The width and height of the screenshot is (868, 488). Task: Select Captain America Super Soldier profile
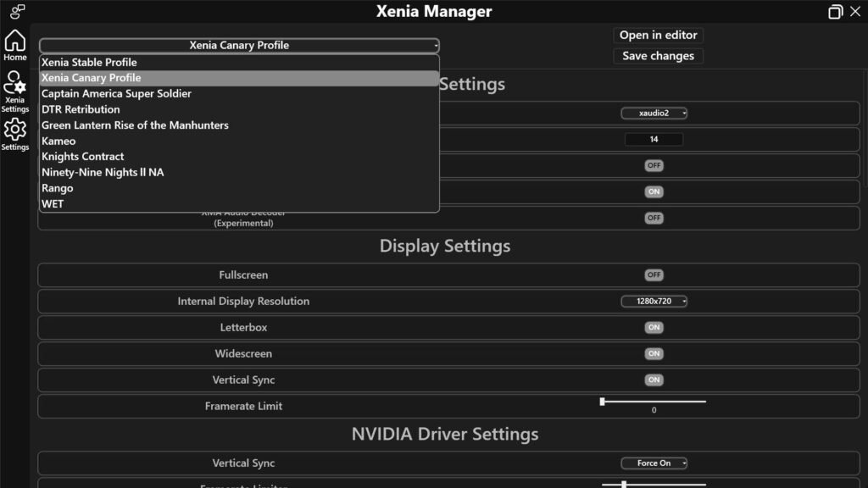click(239, 93)
